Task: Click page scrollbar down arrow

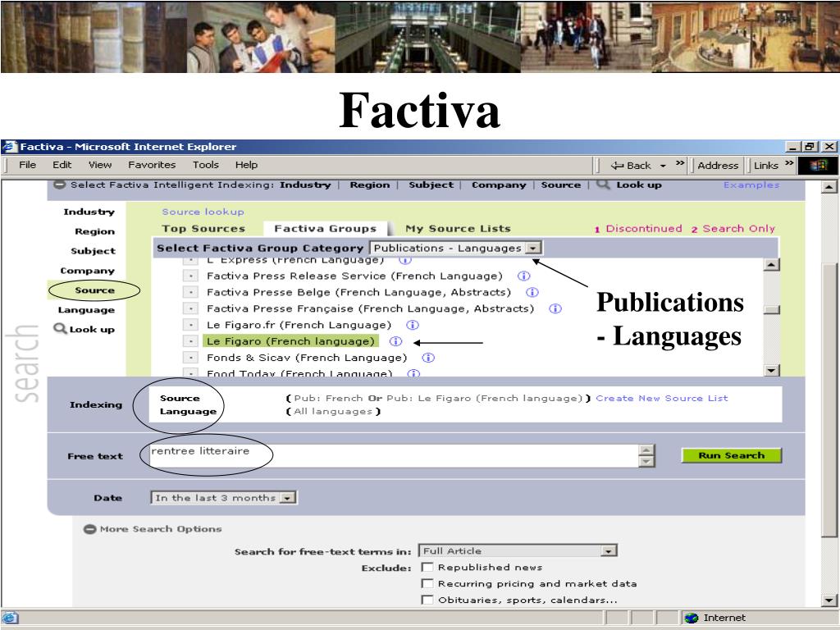Action: 829,600
